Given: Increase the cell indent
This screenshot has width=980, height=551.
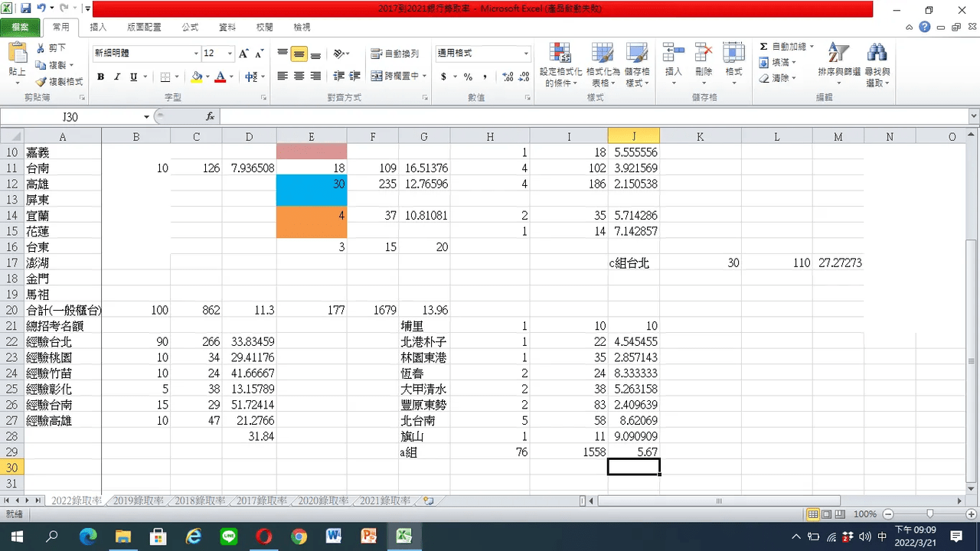Looking at the screenshot, I should pos(354,77).
